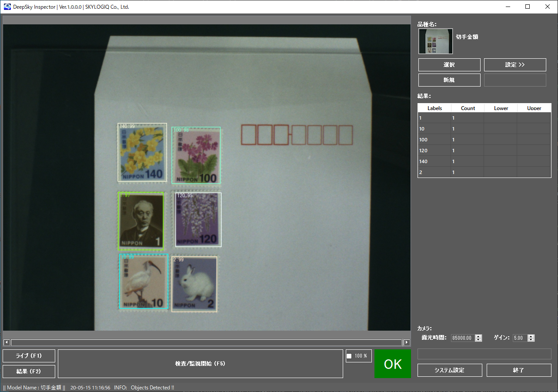Viewport: 558px width, 392px height.
Task: Click the detected 100 yen pink flower stamp
Action: coord(196,155)
